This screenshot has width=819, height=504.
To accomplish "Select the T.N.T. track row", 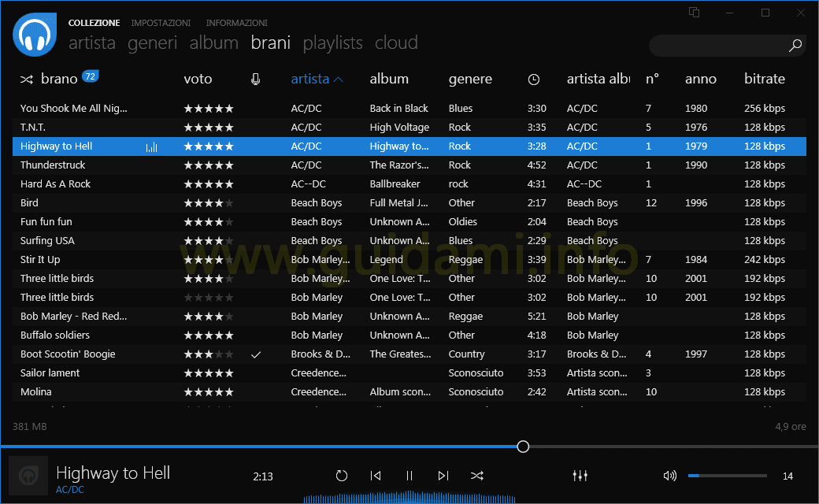I will point(409,128).
